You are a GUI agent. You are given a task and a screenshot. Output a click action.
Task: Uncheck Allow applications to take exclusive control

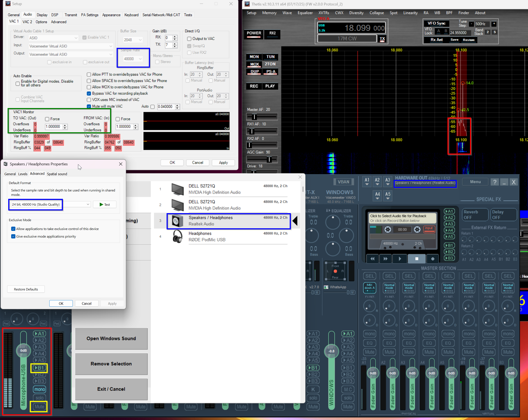pos(13,229)
